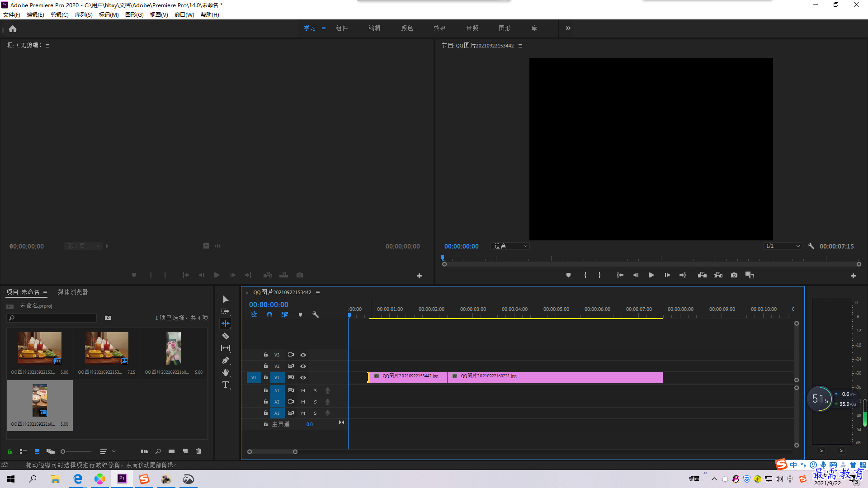Screen dimensions: 868x488
Task: Open Program monitor panel menu
Action: click(520, 46)
